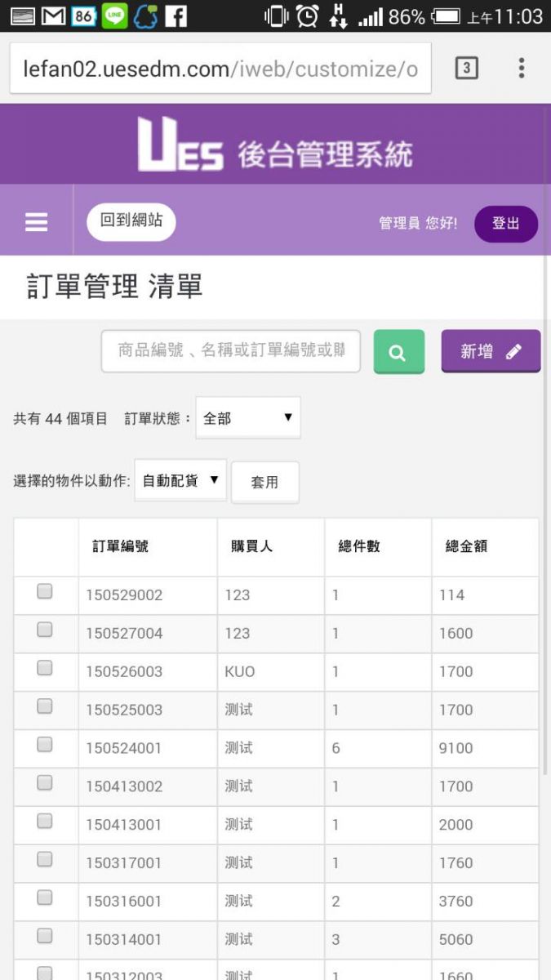Open the browser three-dot overflow menu
This screenshot has height=980, width=551.
click(522, 68)
